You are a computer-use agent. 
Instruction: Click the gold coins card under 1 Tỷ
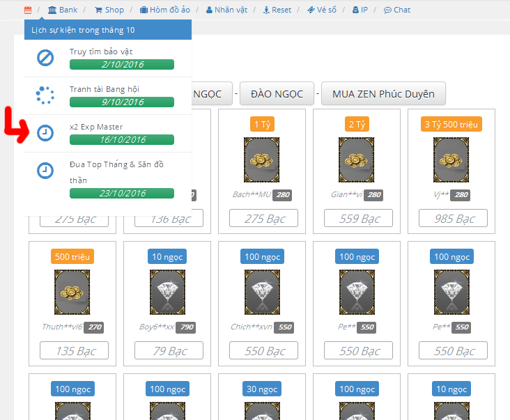click(262, 160)
